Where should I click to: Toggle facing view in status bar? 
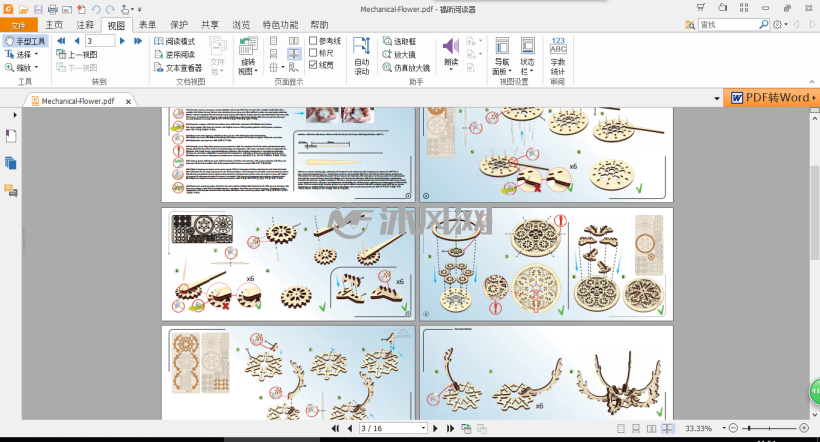tap(652, 428)
